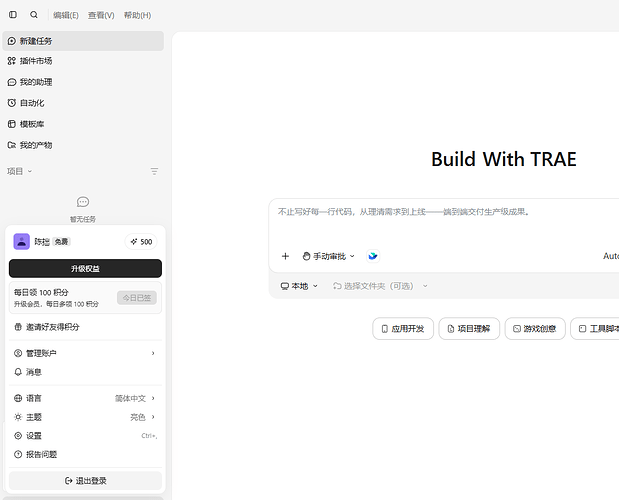Click the project filter icon
The image size is (619, 500).
coord(154,171)
